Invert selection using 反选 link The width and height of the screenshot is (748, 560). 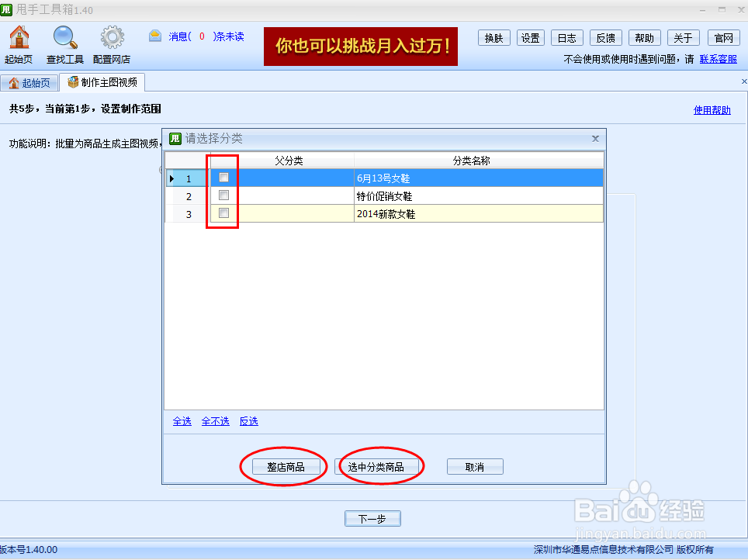pyautogui.click(x=248, y=420)
